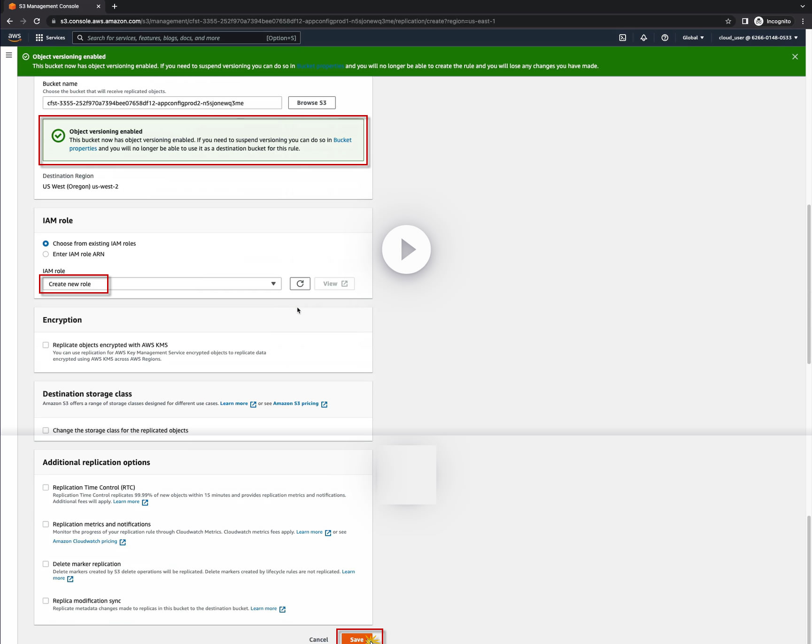
Task: Click the AWS logo home icon
Action: click(15, 37)
